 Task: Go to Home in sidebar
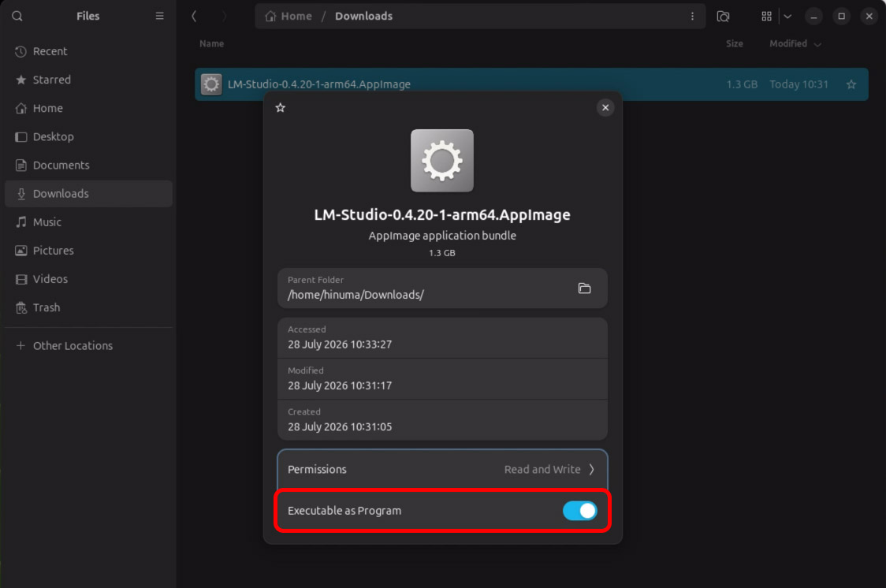click(x=88, y=109)
